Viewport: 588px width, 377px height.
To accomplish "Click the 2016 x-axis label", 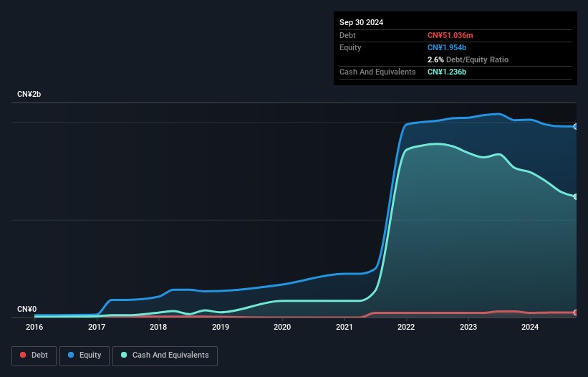I will point(34,327).
